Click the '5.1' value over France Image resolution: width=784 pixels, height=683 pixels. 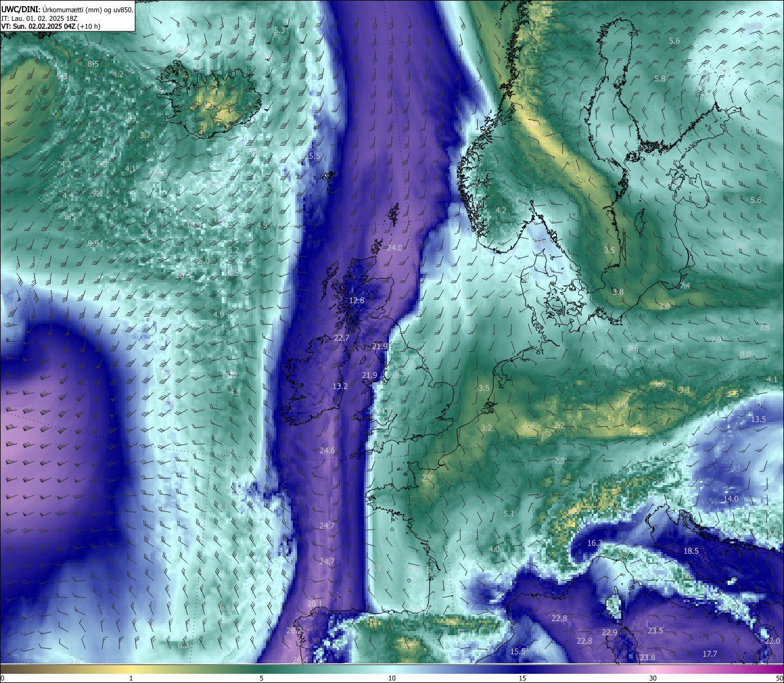tap(509, 513)
